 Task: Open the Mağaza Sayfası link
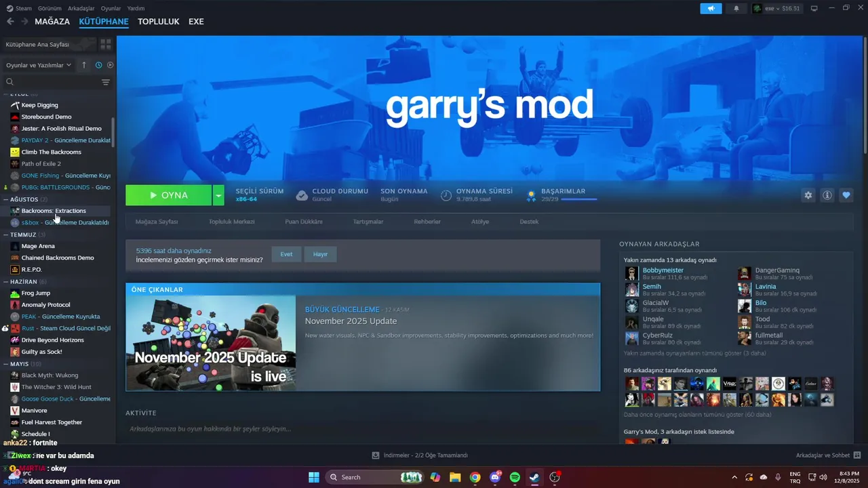(157, 222)
